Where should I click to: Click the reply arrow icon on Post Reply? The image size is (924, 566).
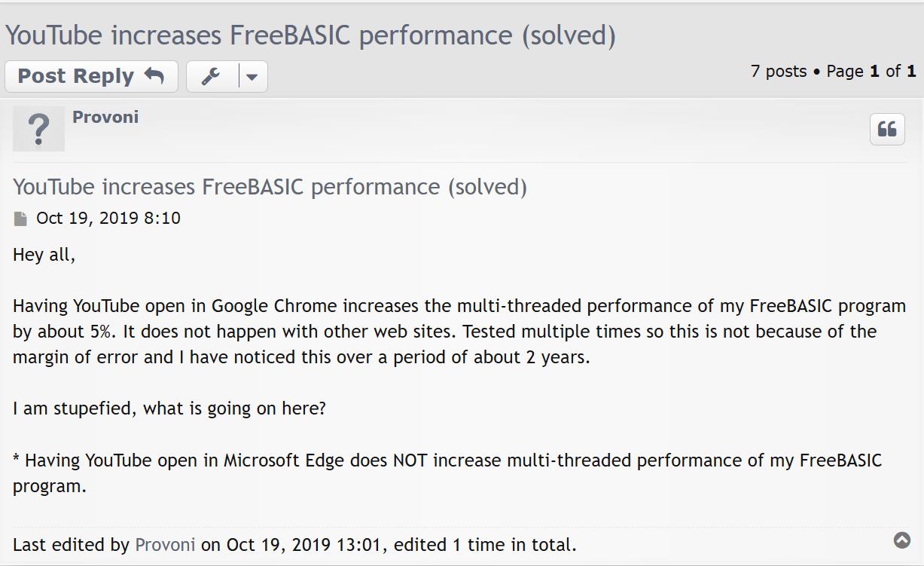pyautogui.click(x=154, y=75)
